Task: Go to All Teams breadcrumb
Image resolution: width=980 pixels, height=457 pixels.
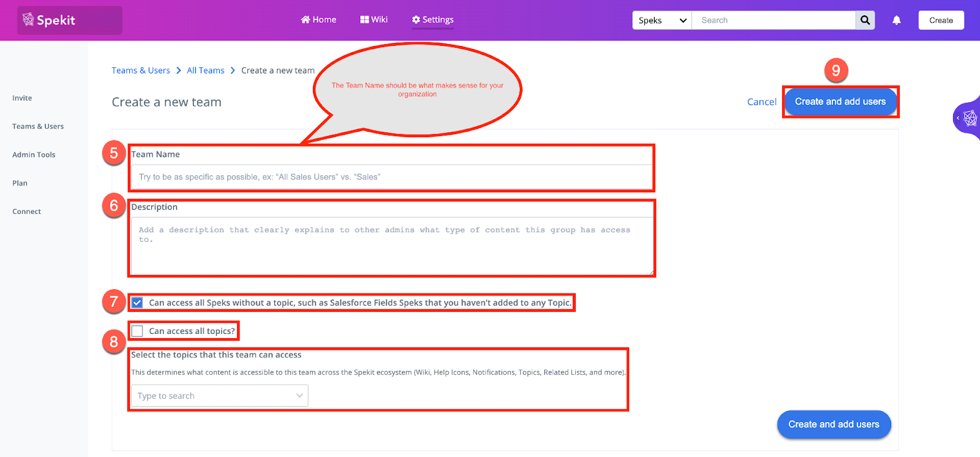Action: [x=206, y=70]
